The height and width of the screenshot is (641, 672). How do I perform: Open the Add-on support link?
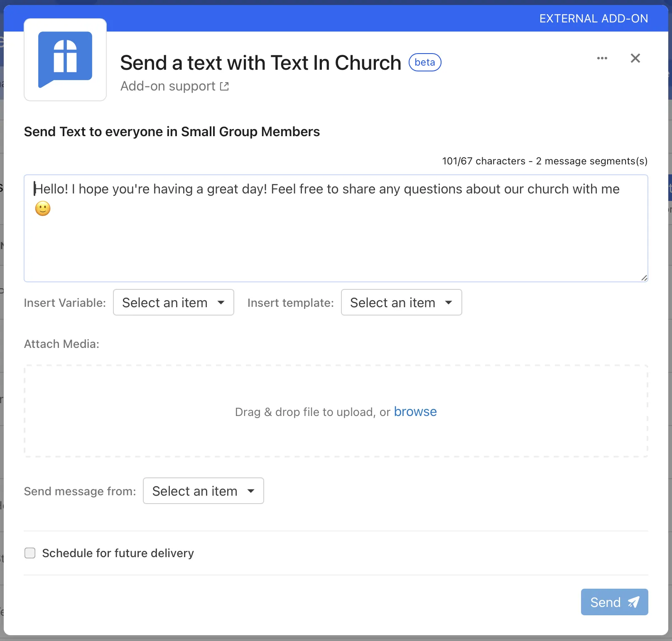(168, 86)
